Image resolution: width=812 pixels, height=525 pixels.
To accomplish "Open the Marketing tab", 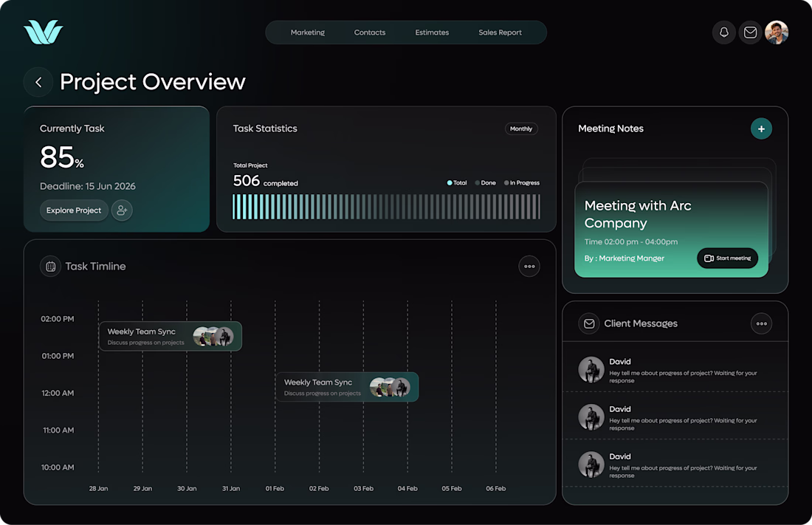I will [x=308, y=32].
